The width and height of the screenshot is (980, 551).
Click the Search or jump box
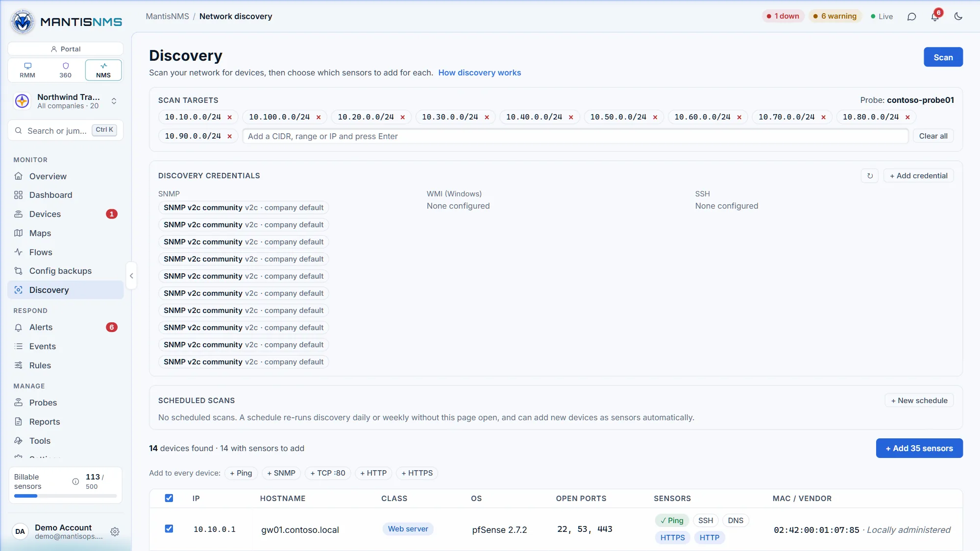click(65, 131)
